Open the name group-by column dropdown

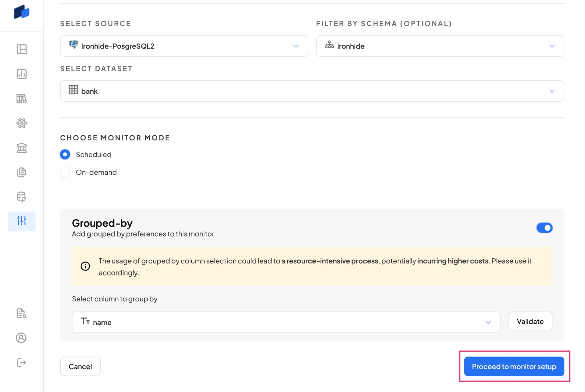[286, 322]
